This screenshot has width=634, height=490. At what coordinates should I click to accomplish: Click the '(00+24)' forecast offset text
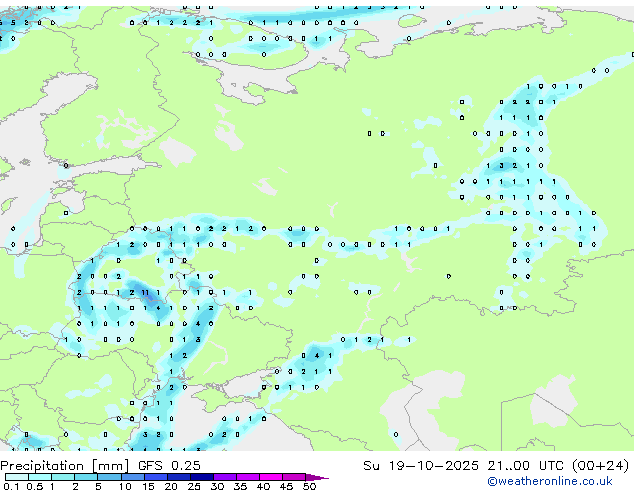point(601,466)
